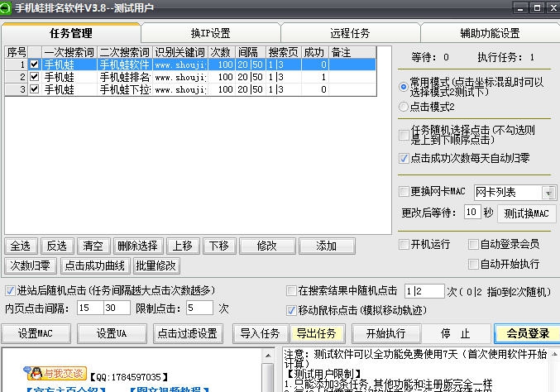Viewport: 560px width, 392px height.
Task: Uncheck the checkbox in task row 2
Action: [34, 76]
